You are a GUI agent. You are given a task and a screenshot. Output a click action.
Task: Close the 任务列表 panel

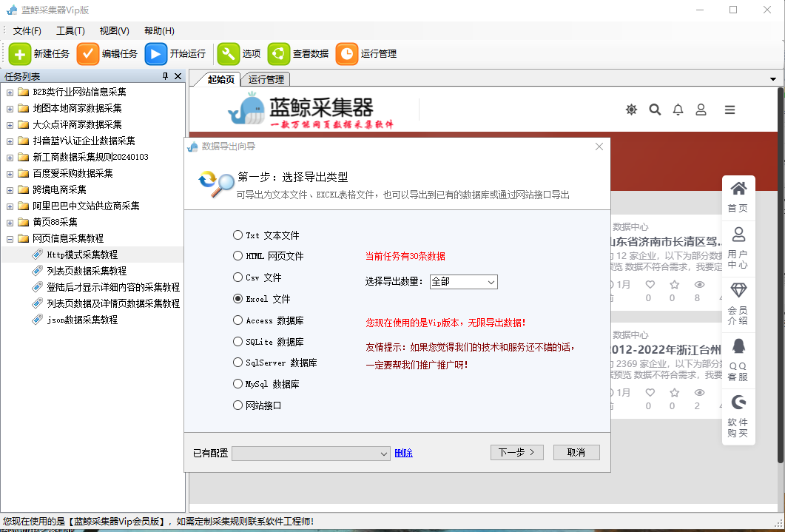click(x=178, y=76)
